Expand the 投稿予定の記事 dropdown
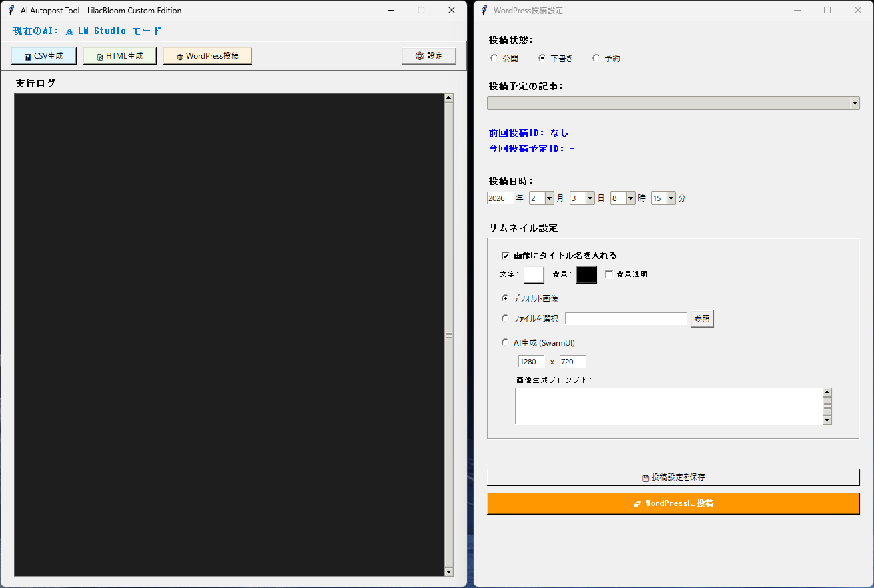Image resolution: width=874 pixels, height=588 pixels. (x=855, y=103)
